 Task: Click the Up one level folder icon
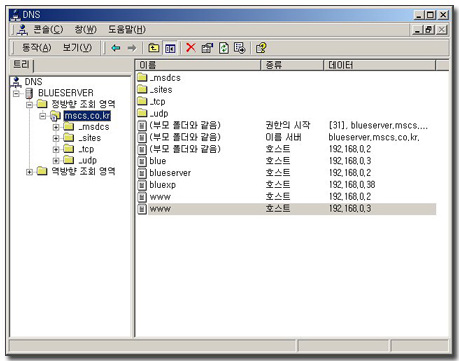[x=153, y=48]
